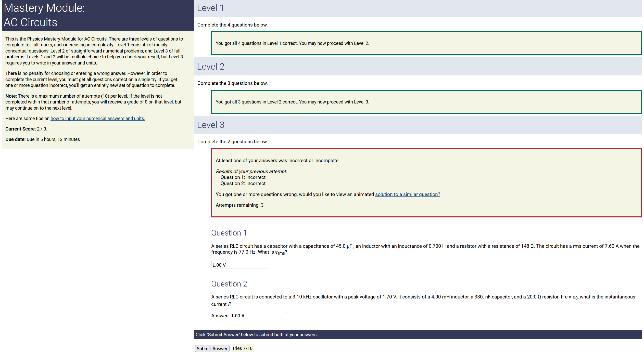Screen dimensions: 644x352
Task: Click Question 2 answer input field
Action: (258, 316)
